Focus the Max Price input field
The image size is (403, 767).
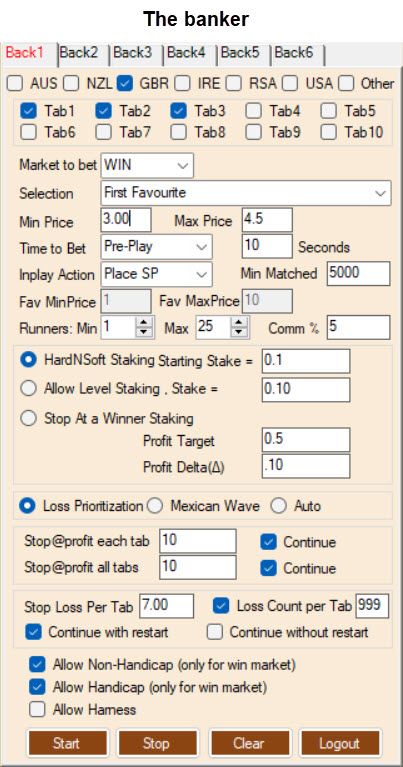tap(267, 220)
